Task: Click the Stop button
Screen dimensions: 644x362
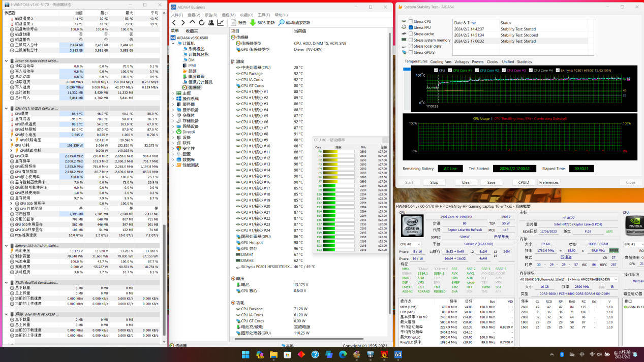Action: click(434, 182)
